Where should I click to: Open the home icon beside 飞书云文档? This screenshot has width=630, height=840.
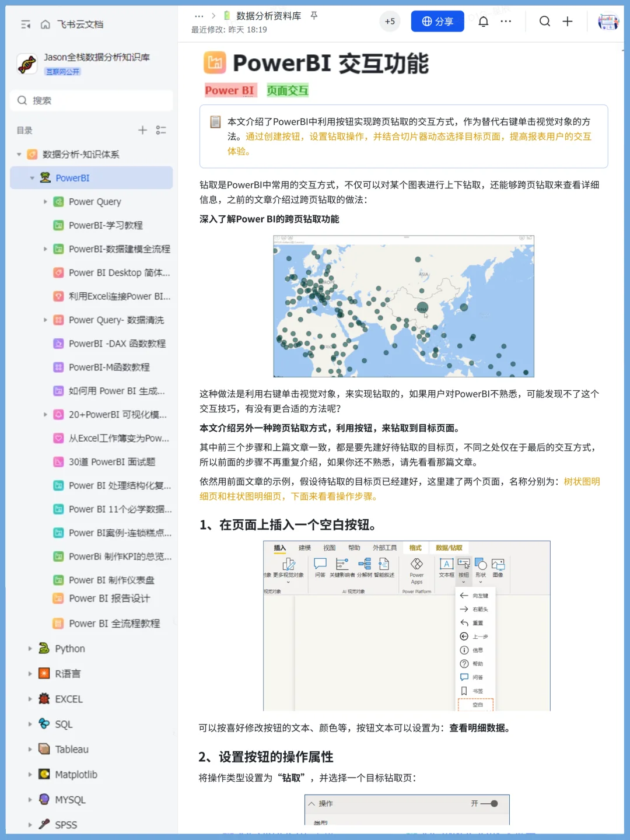tap(45, 24)
